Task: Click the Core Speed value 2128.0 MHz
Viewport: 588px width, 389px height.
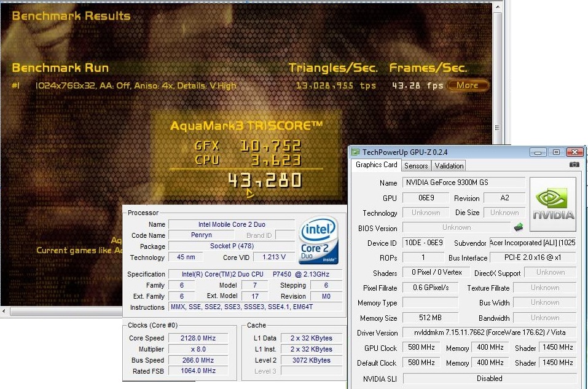Action: tap(198, 338)
